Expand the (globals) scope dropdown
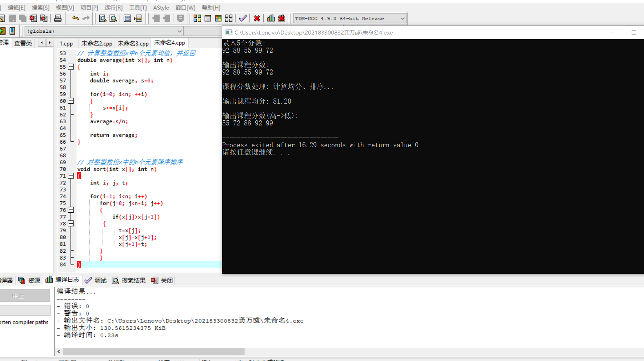Image resolution: width=644 pixels, height=361 pixels. tap(104, 31)
